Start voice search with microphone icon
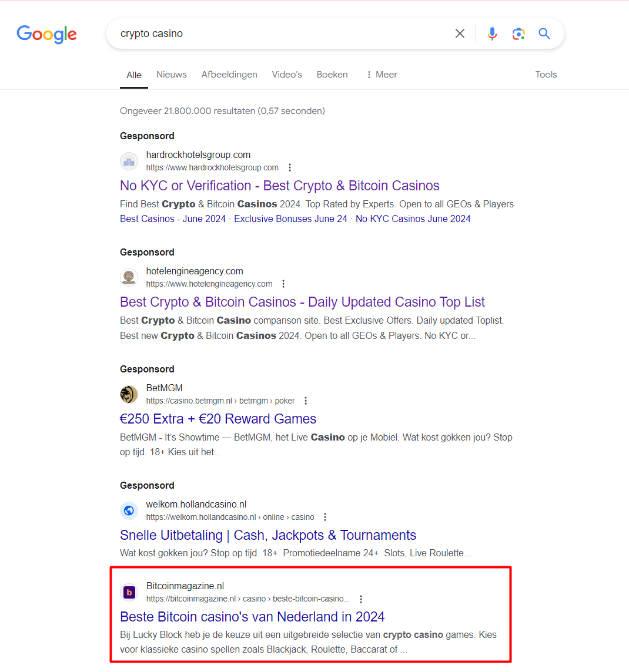629x672 pixels. coord(492,34)
